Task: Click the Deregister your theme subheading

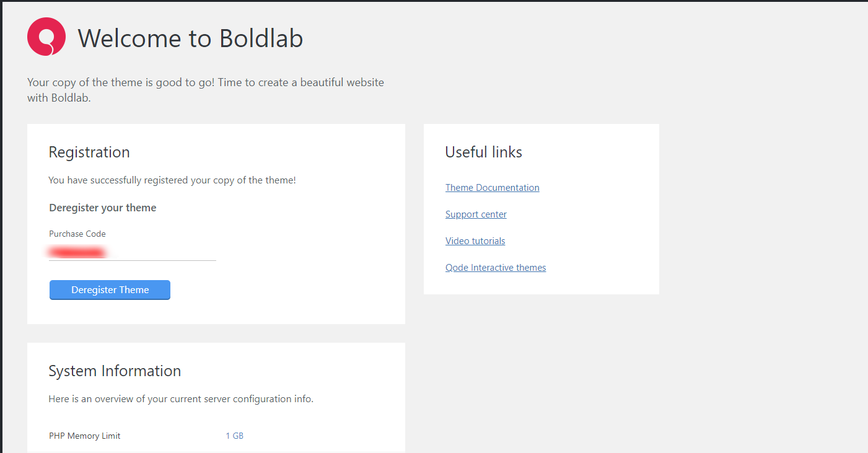Action: [103, 208]
